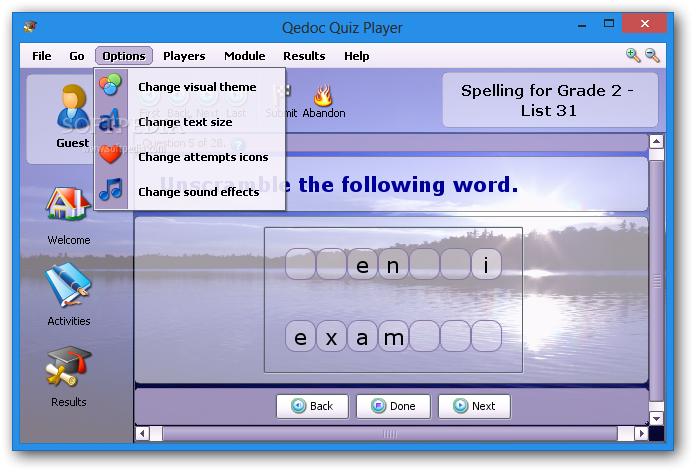Click the Back button
The image size is (694, 471).
312,406
